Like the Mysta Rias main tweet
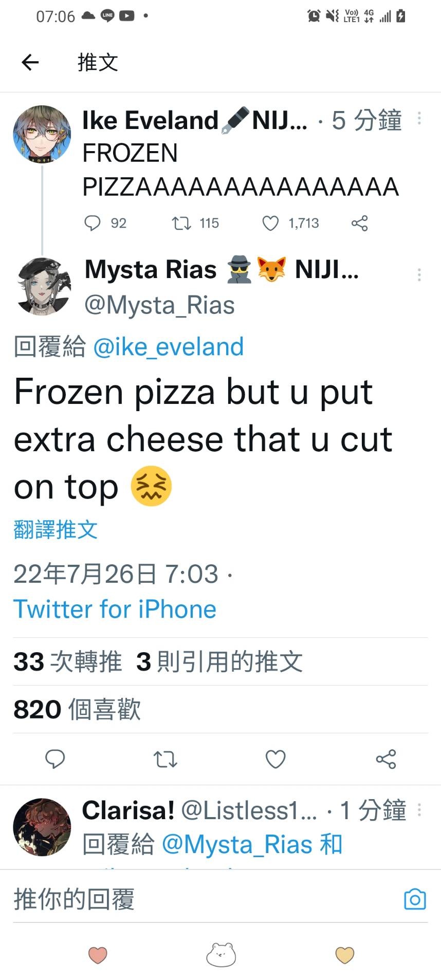Viewport: 441px width, 980px height. [275, 759]
